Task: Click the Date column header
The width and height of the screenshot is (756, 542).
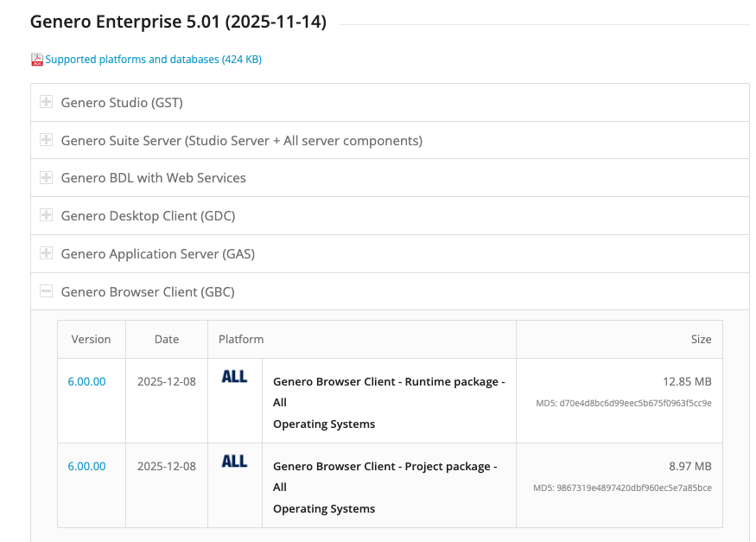Action: (x=167, y=339)
